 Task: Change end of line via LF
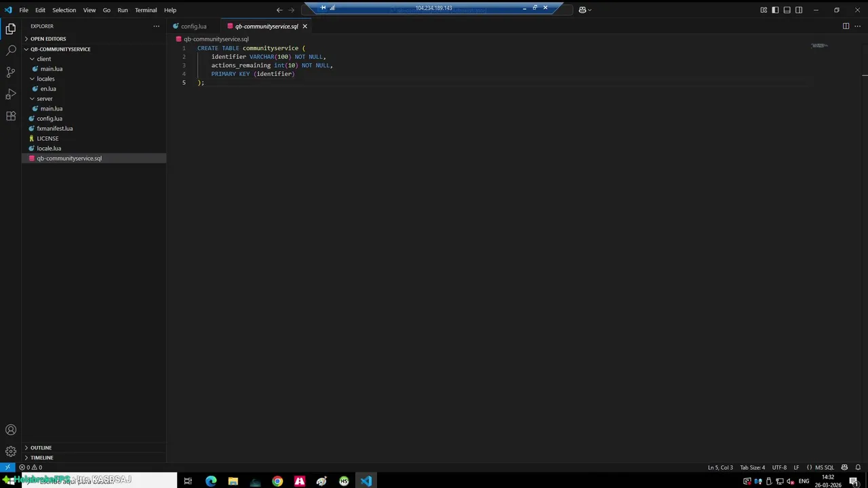tap(797, 468)
